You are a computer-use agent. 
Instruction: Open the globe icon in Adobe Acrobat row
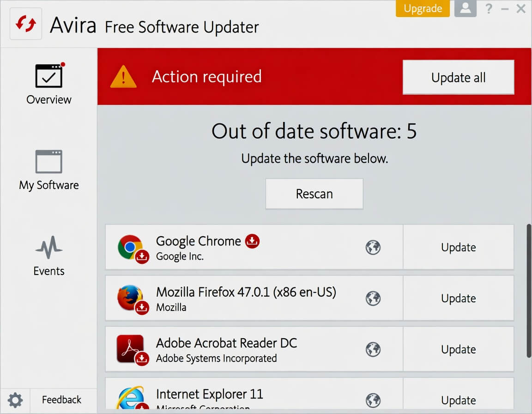(373, 349)
